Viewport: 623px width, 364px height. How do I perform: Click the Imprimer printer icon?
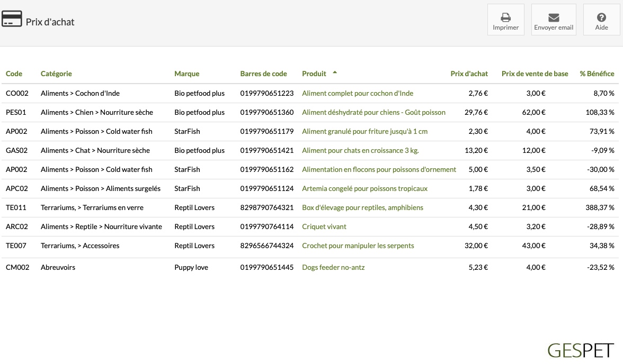(505, 17)
